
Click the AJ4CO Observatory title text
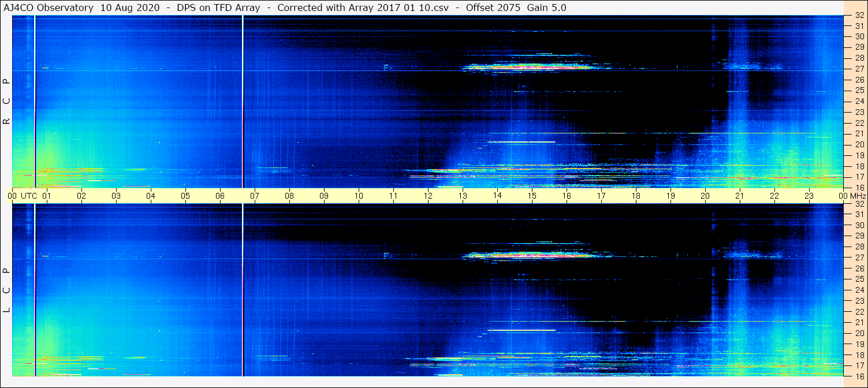[48, 8]
